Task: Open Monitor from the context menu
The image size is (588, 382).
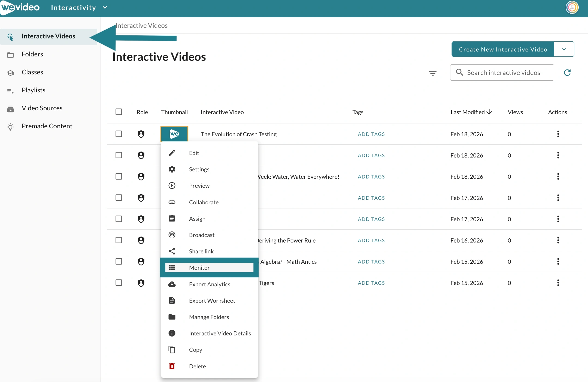Action: coord(209,268)
